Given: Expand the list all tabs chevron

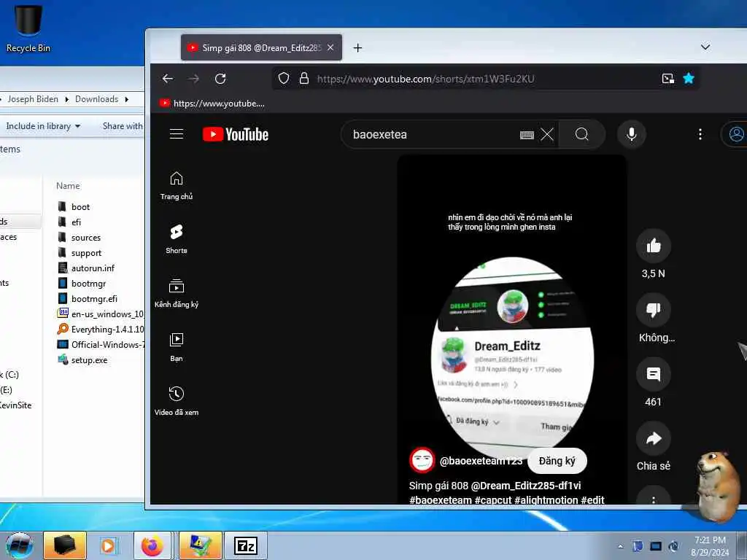Looking at the screenshot, I should (x=705, y=47).
